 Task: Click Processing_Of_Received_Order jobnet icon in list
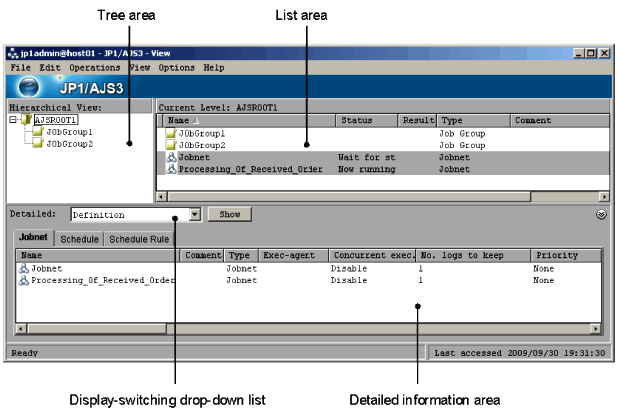click(171, 169)
